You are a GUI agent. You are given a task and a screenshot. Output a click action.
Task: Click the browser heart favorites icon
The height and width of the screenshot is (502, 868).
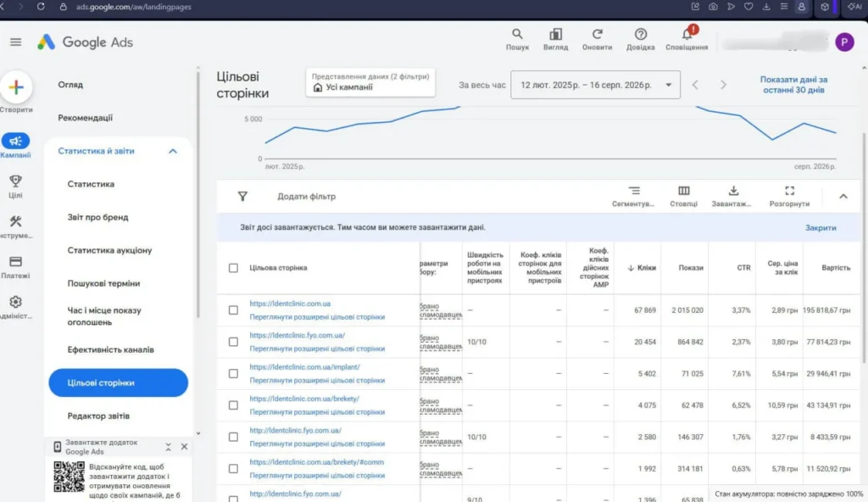[748, 7]
